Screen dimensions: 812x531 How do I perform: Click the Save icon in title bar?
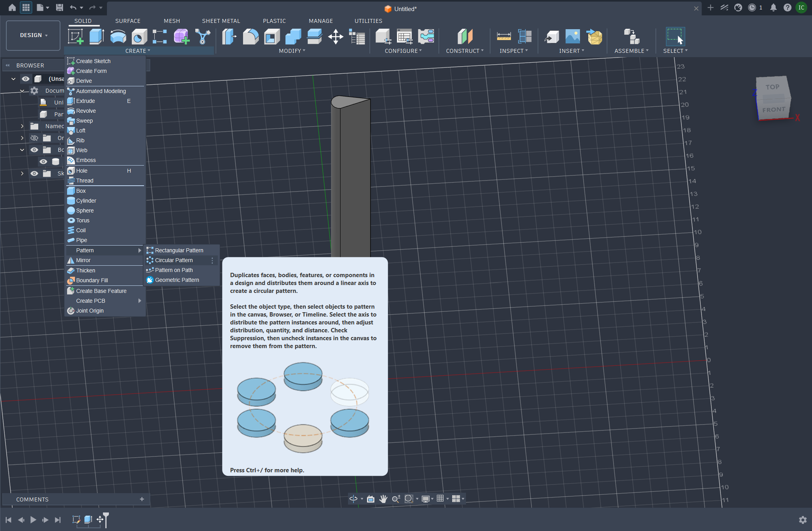(60, 7)
